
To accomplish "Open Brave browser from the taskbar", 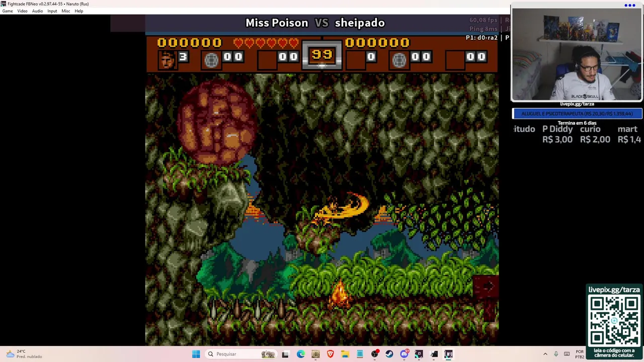I will 330,354.
